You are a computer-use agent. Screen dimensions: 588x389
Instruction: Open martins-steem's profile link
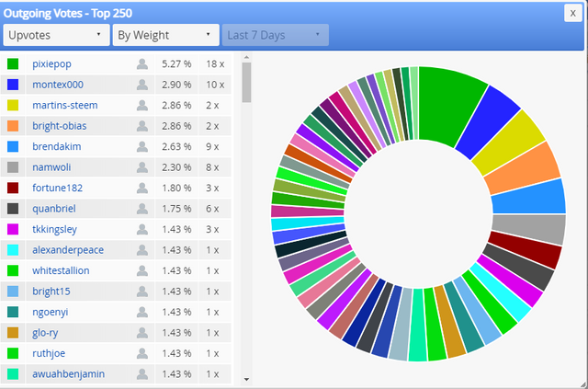(x=65, y=105)
